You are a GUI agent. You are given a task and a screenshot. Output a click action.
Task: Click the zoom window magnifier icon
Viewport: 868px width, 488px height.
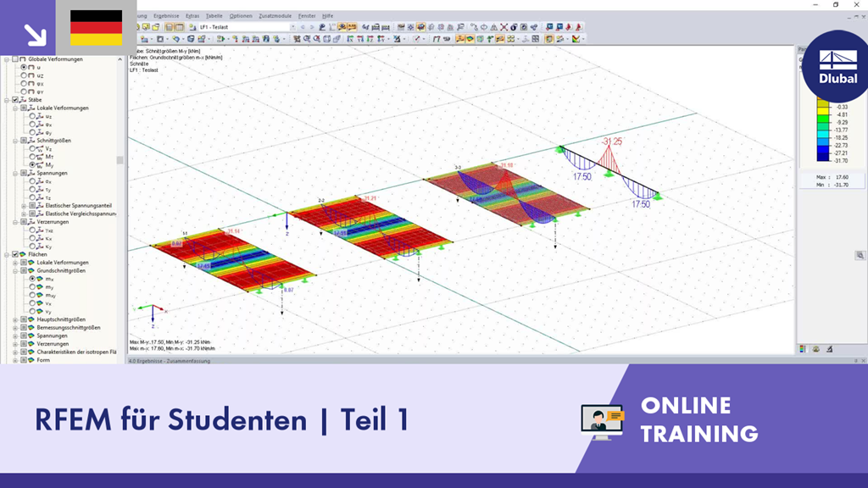(x=307, y=39)
